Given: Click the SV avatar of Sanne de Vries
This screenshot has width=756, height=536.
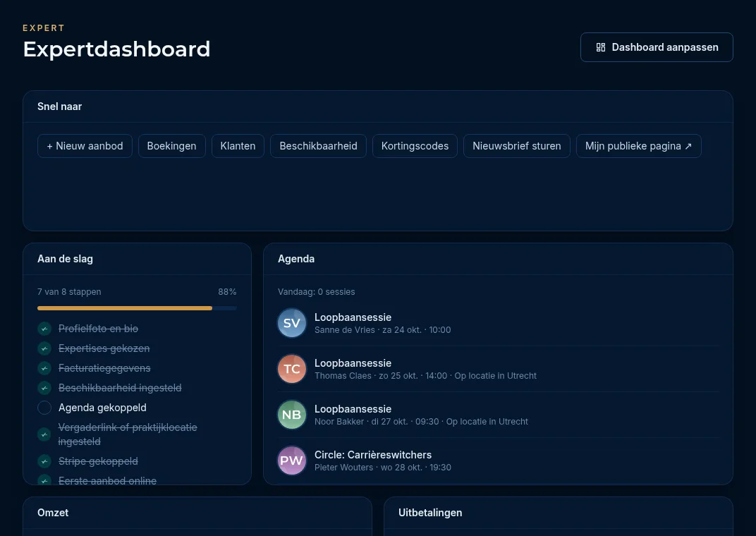Looking at the screenshot, I should (292, 323).
